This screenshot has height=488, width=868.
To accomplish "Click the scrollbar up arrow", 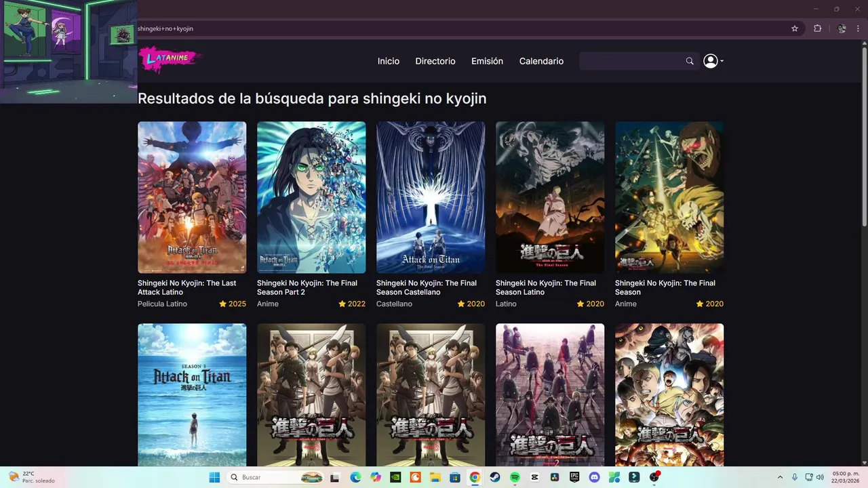I will [864, 43].
